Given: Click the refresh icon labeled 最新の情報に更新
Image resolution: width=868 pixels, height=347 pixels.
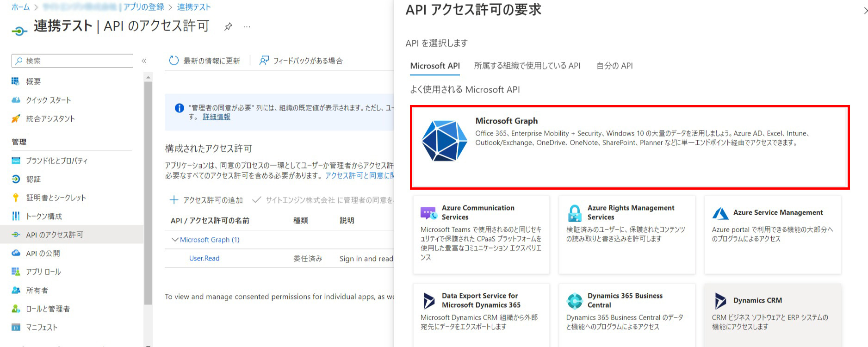Looking at the screenshot, I should tap(174, 61).
